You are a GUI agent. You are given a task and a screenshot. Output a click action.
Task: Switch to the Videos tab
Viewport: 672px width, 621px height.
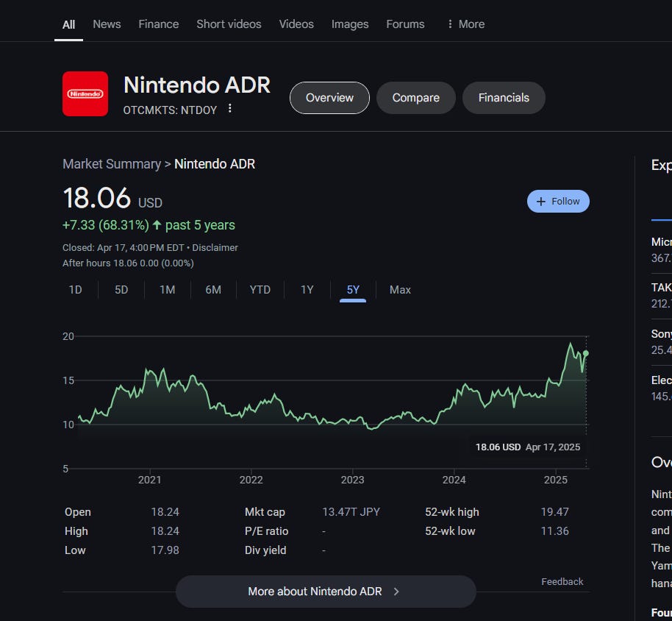click(296, 24)
